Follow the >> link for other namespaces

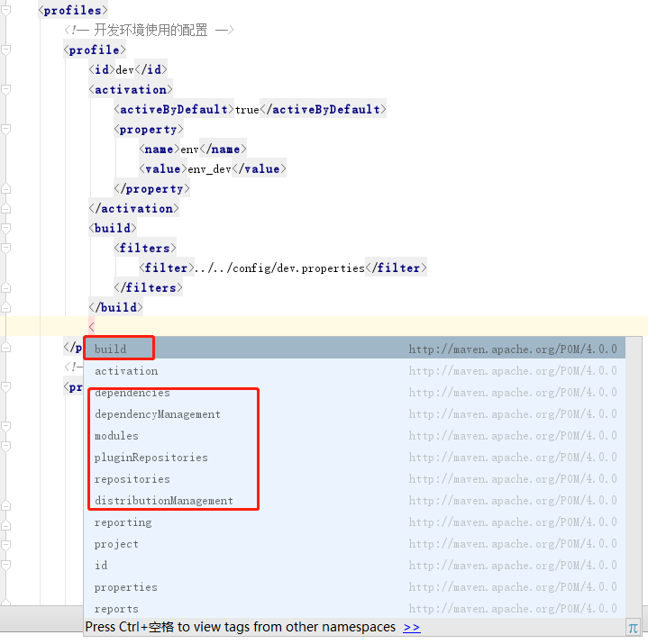[412, 628]
